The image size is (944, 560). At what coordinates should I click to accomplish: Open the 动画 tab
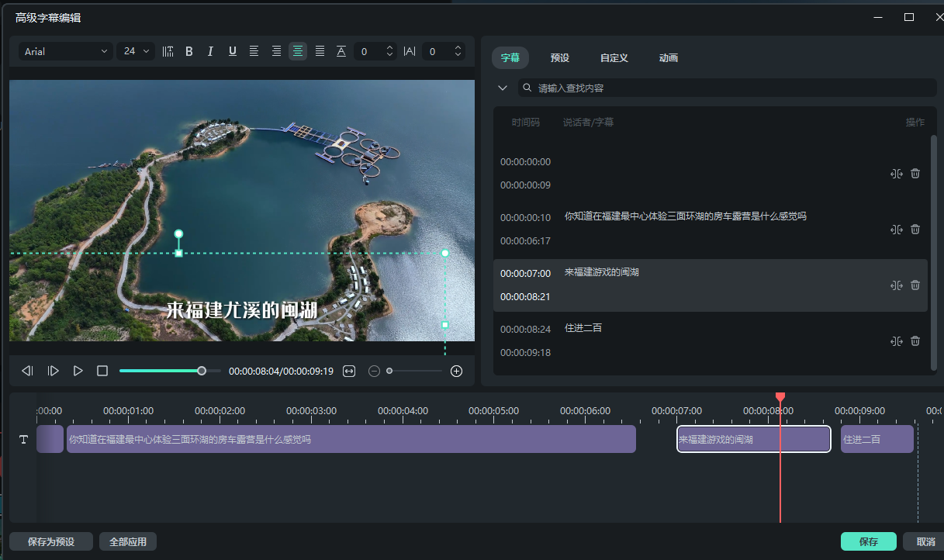coord(667,57)
